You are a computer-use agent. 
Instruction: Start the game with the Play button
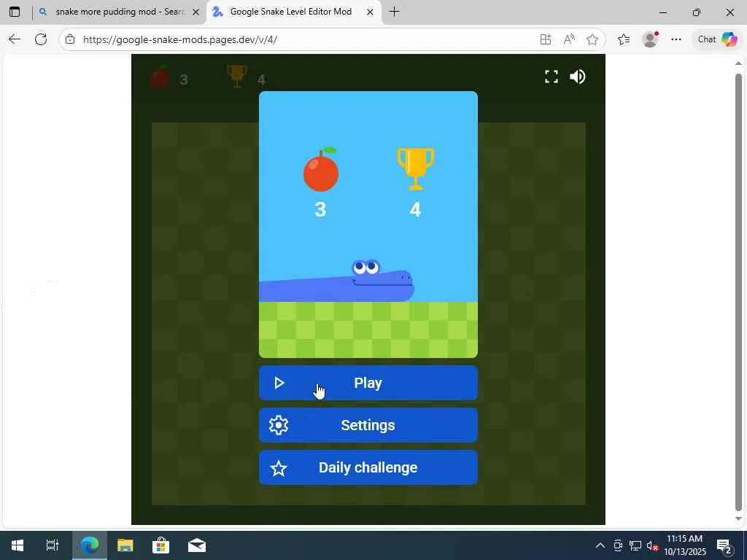pyautogui.click(x=368, y=383)
